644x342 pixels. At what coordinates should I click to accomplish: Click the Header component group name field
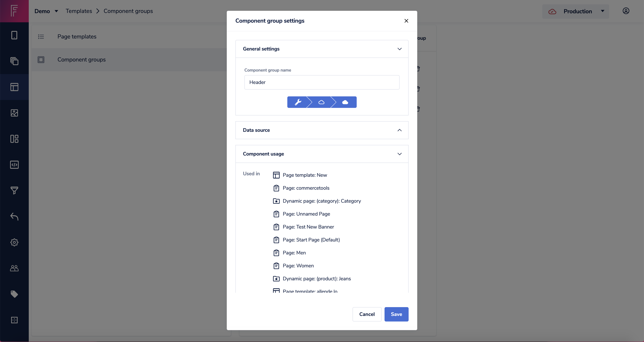tap(321, 82)
